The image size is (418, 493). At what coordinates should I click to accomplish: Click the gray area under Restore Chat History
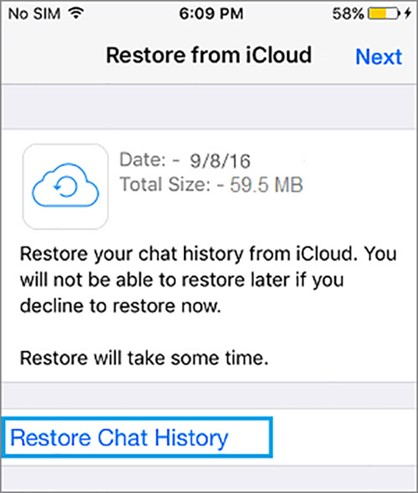pyautogui.click(x=209, y=478)
